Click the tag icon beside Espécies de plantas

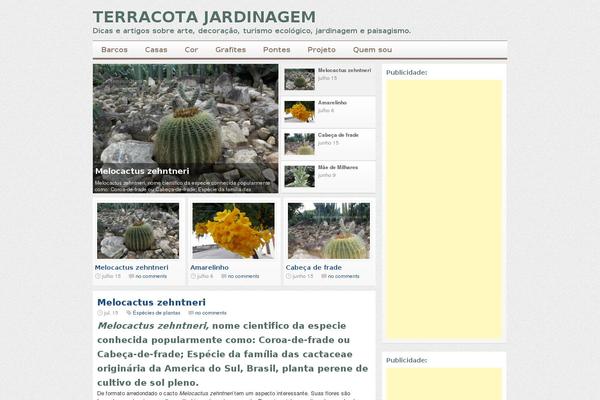(129, 313)
